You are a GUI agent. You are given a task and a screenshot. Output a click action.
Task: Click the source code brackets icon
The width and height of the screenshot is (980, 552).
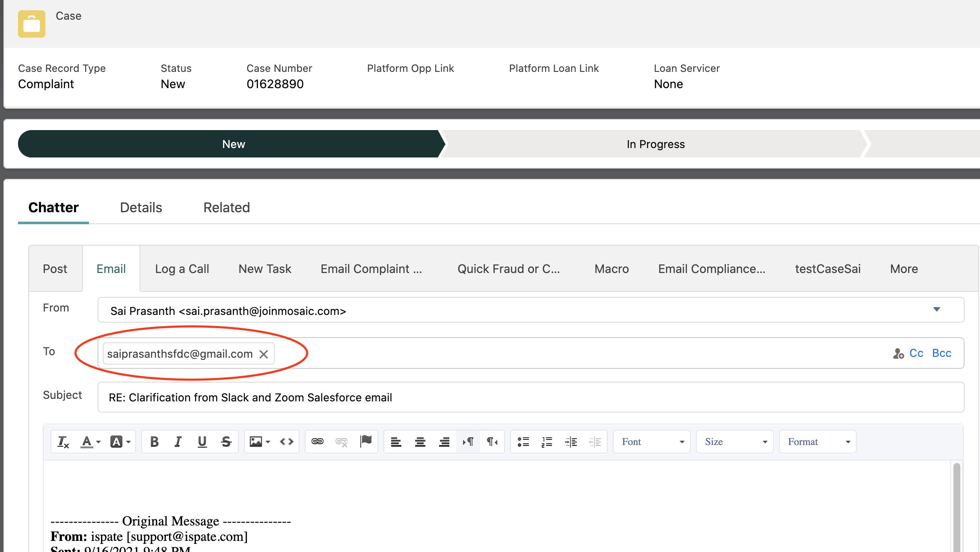(286, 442)
